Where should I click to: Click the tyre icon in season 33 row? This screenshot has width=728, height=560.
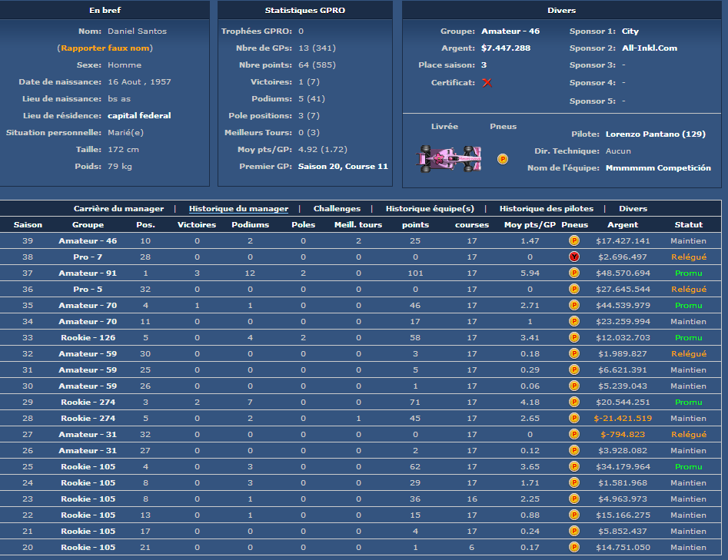coord(574,337)
